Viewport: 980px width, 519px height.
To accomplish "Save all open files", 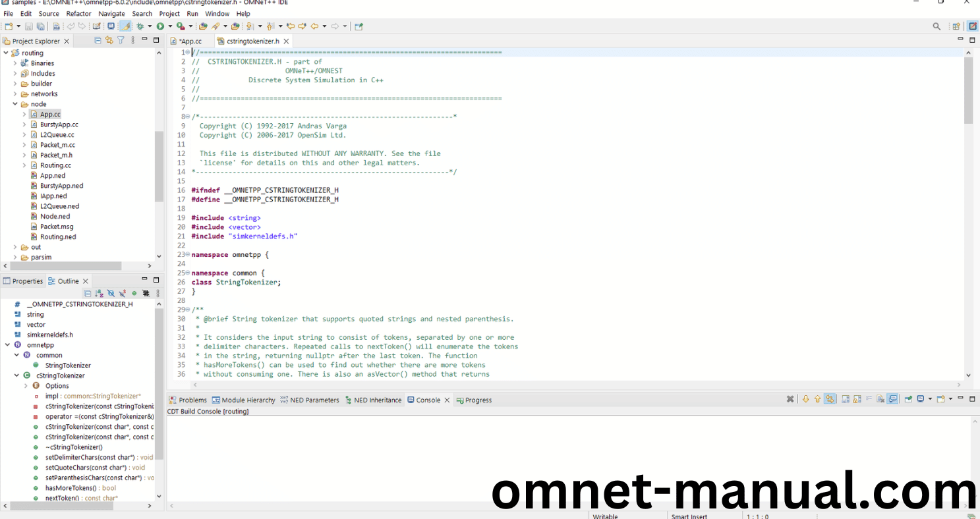I will [x=40, y=26].
